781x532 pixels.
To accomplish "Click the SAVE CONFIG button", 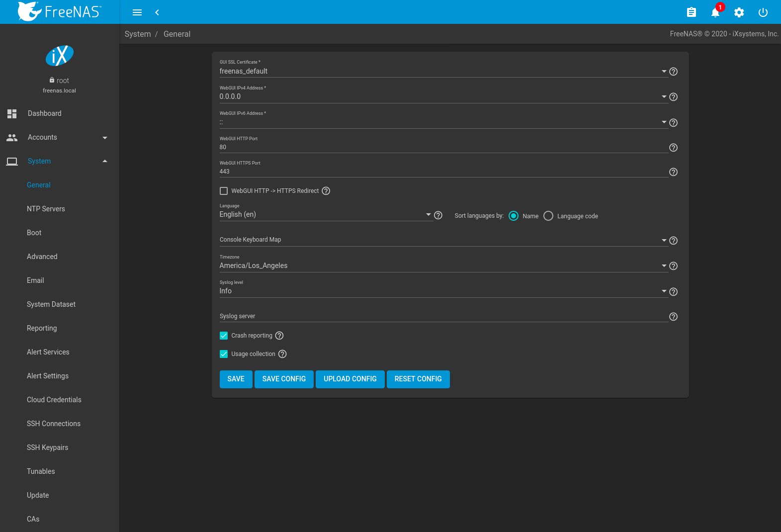I will click(284, 379).
